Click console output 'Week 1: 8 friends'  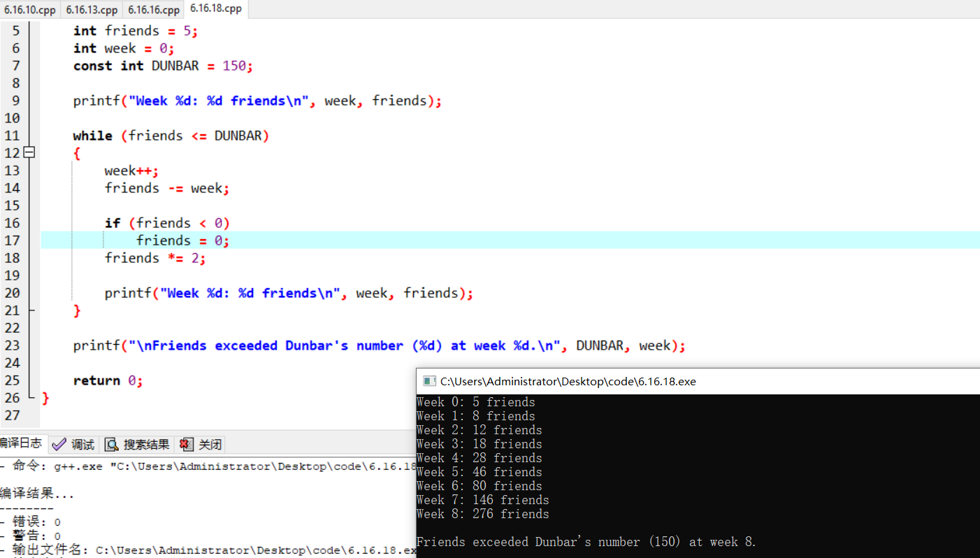click(x=475, y=416)
